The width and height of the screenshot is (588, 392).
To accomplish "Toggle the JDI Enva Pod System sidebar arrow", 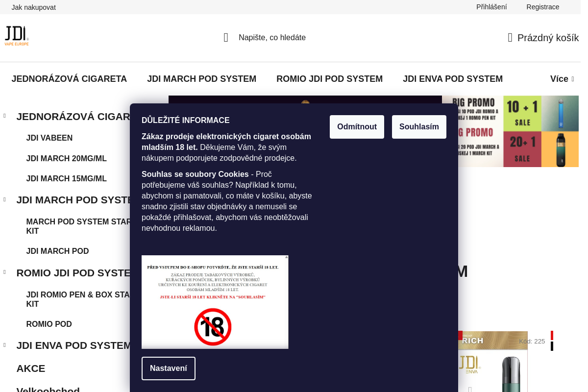I will [5, 345].
